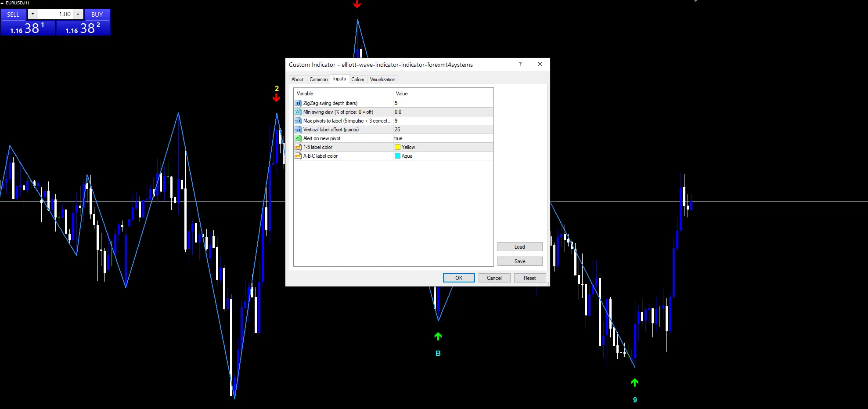
Task: Close the Custom Indicator dialog
Action: click(540, 64)
